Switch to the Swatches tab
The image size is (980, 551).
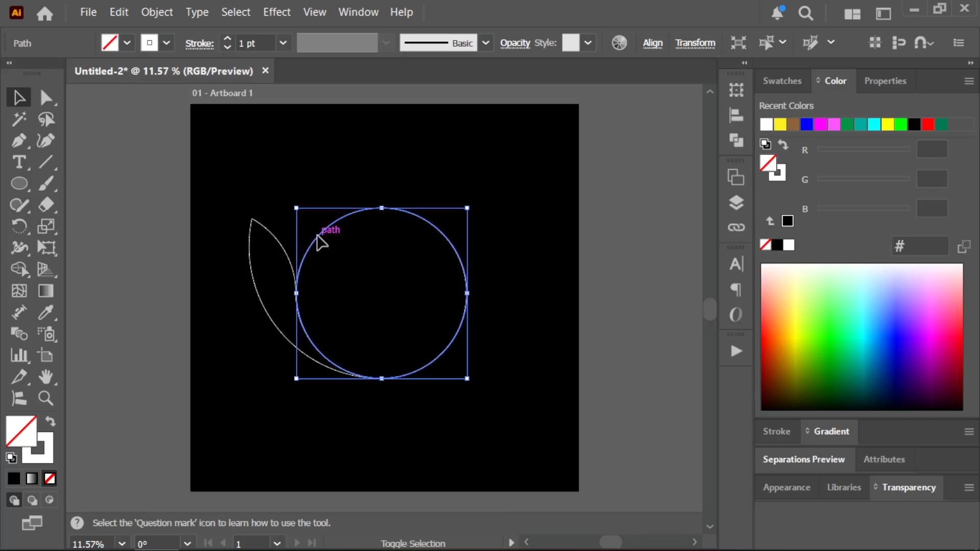click(x=782, y=81)
